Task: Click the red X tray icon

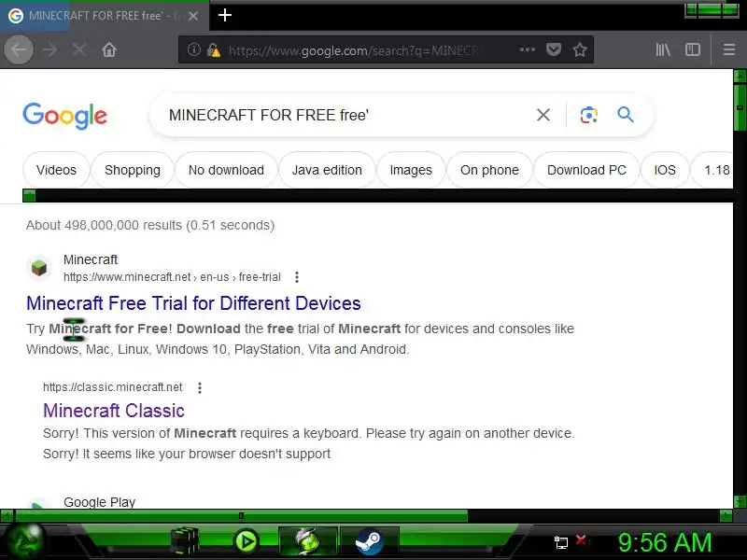Action: [581, 540]
